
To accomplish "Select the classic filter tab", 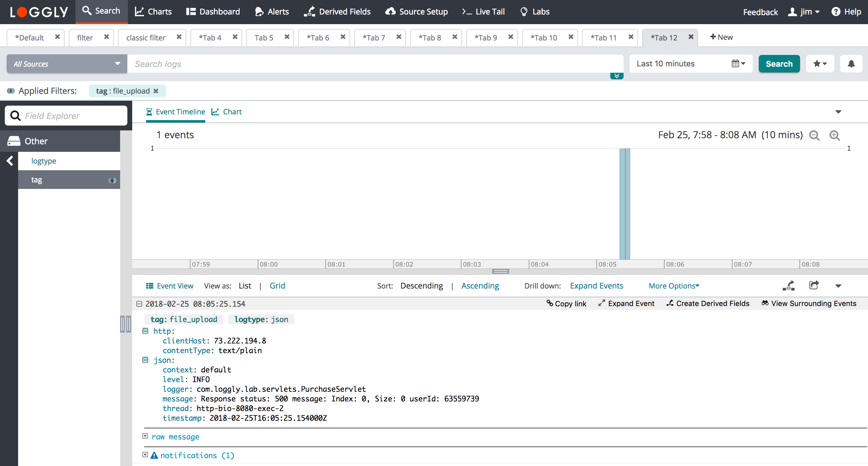I will click(x=145, y=38).
